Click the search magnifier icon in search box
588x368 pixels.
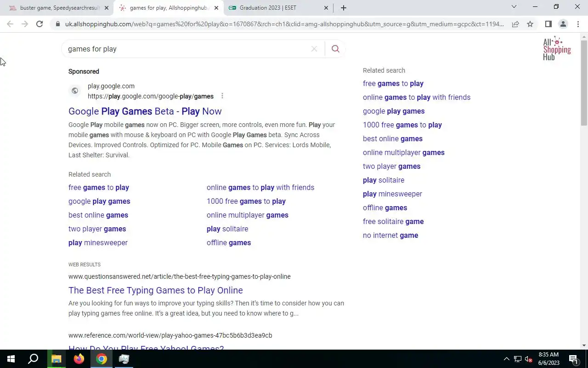[335, 49]
